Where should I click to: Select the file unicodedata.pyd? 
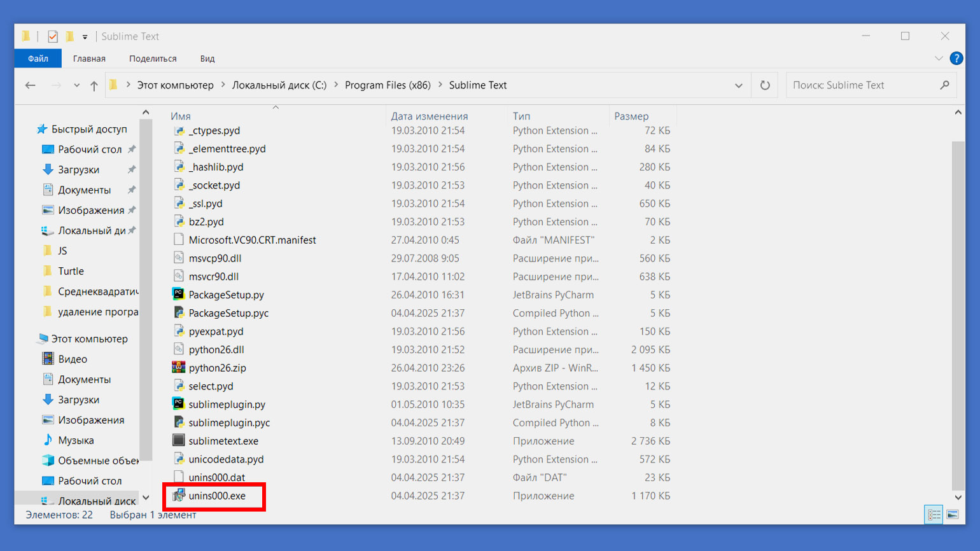pos(226,459)
